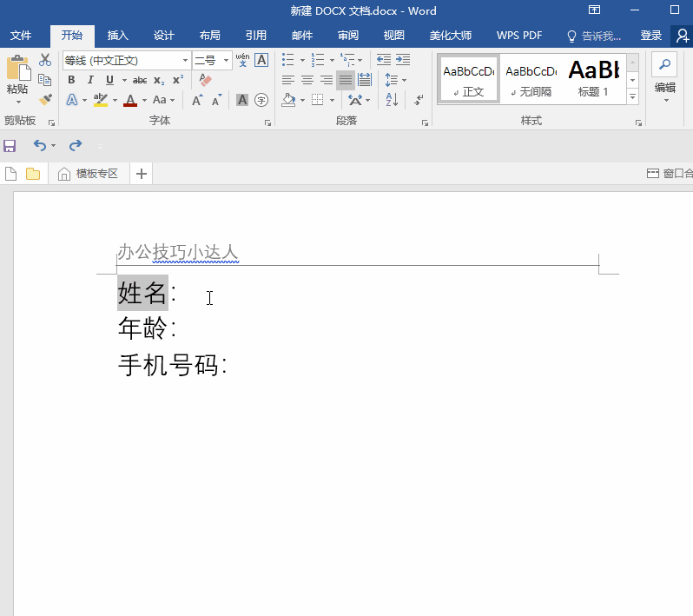Save document from quick access toolbar
The width and height of the screenshot is (693, 616).
click(10, 145)
